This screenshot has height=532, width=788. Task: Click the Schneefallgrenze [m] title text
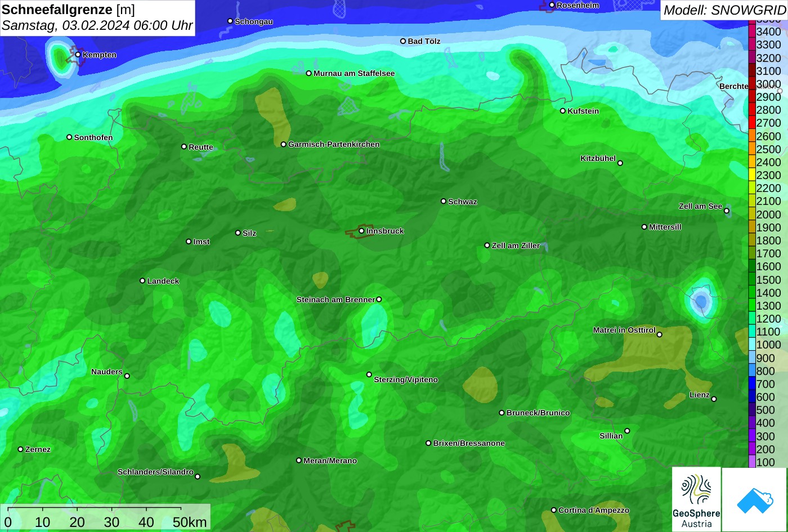68,10
